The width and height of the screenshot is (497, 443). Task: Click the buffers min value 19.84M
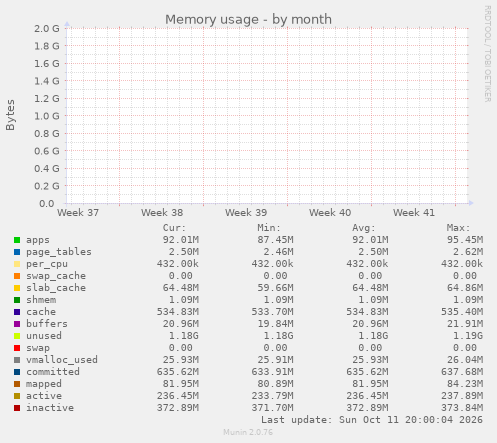tap(275, 324)
